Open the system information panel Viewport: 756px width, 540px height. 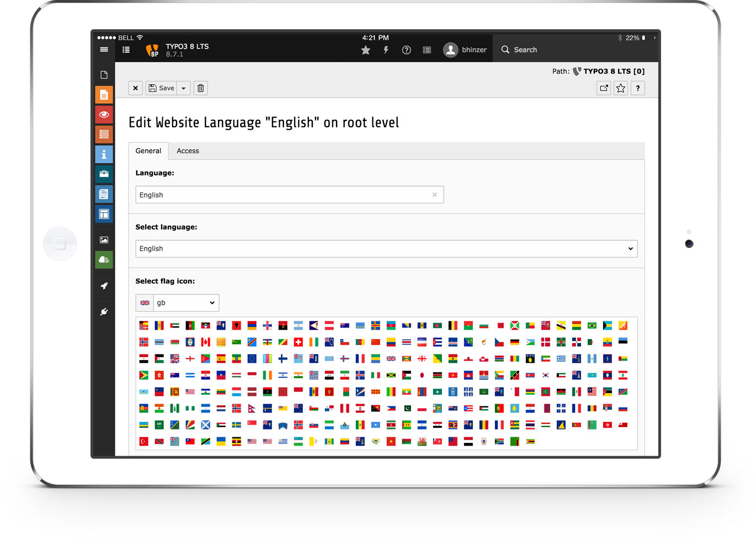click(x=427, y=50)
